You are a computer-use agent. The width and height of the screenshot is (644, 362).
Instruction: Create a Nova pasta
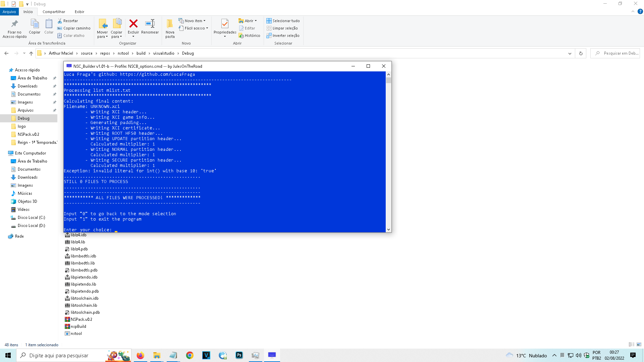point(170,28)
